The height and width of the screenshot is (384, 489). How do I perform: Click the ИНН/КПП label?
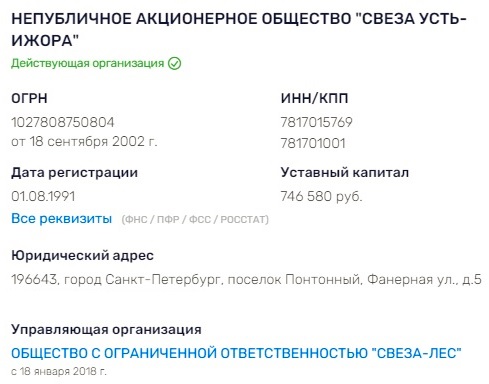(x=314, y=99)
